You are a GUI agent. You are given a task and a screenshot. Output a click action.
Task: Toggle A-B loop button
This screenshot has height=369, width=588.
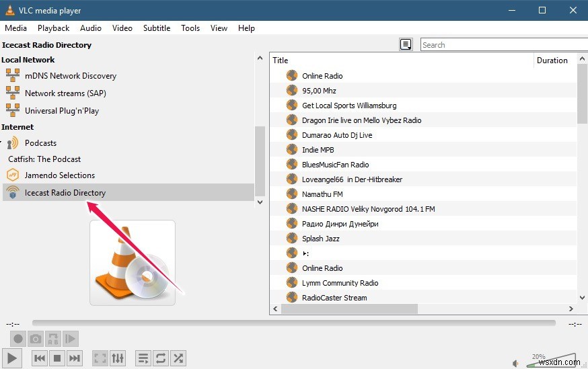click(x=53, y=339)
